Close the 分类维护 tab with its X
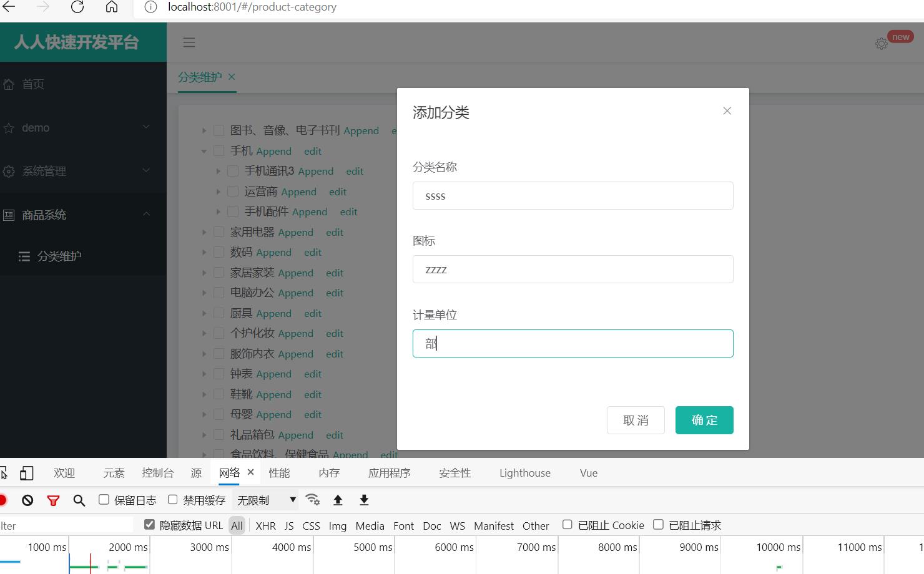 (232, 77)
